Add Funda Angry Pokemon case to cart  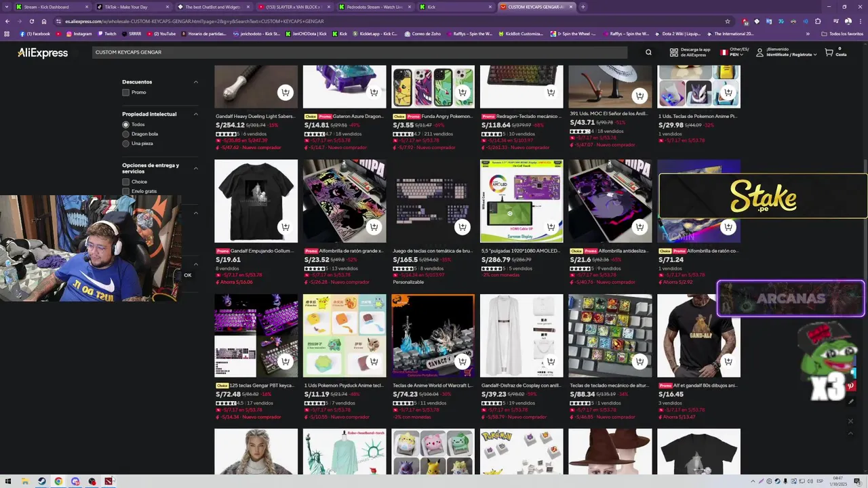click(x=462, y=93)
